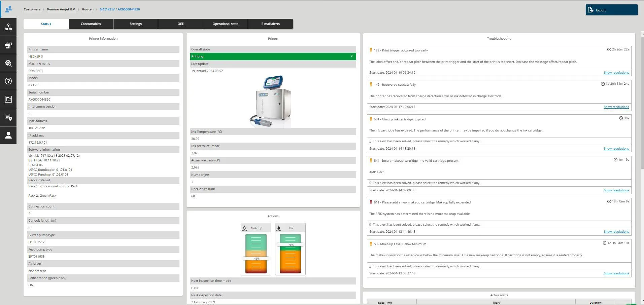This screenshot has width=644, height=305.
Task: Click the Ink level gauge at 78%
Action: (x=290, y=254)
